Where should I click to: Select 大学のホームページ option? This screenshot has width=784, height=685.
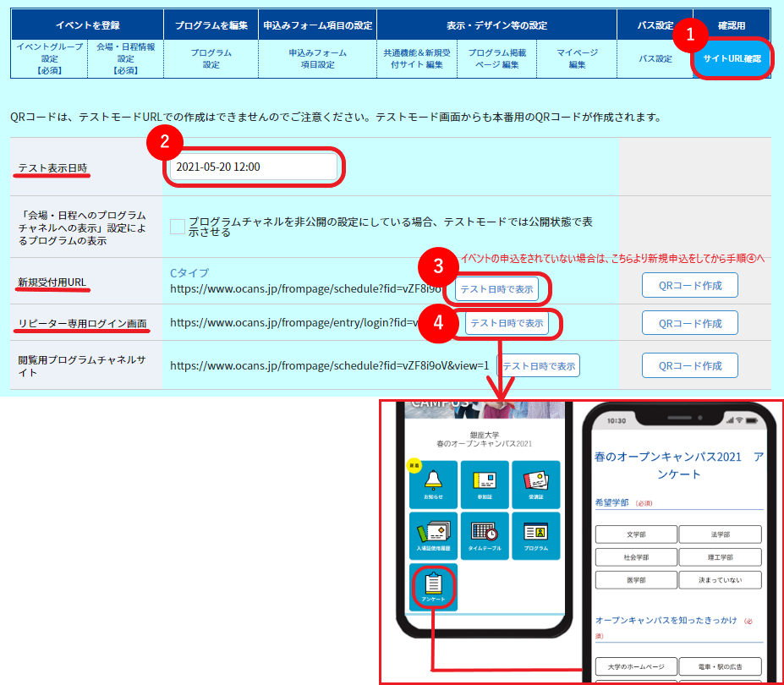[x=636, y=666]
